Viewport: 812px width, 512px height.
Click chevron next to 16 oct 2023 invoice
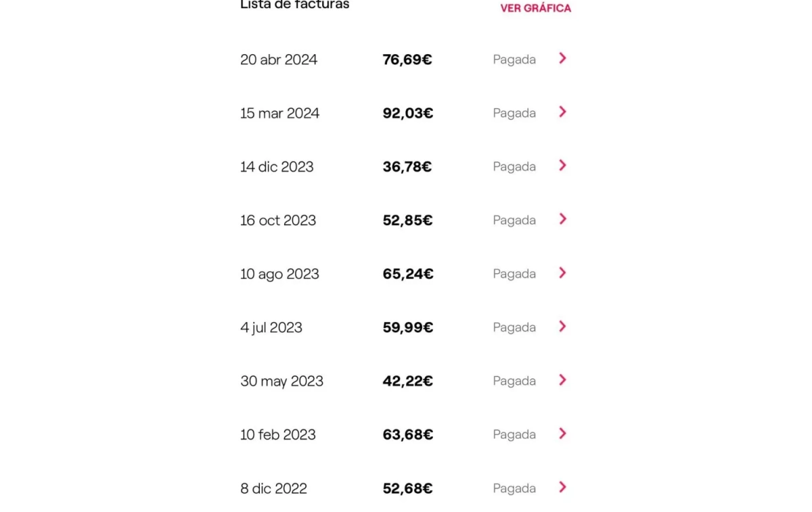[562, 219]
